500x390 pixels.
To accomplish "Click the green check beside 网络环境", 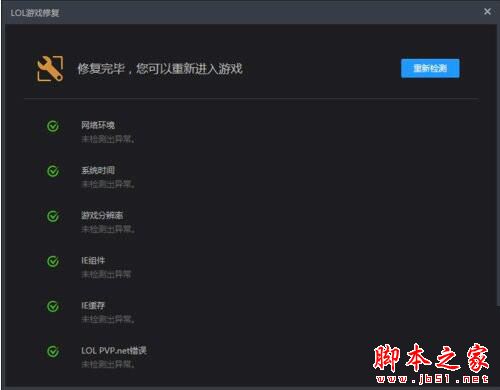I will tap(53, 126).
